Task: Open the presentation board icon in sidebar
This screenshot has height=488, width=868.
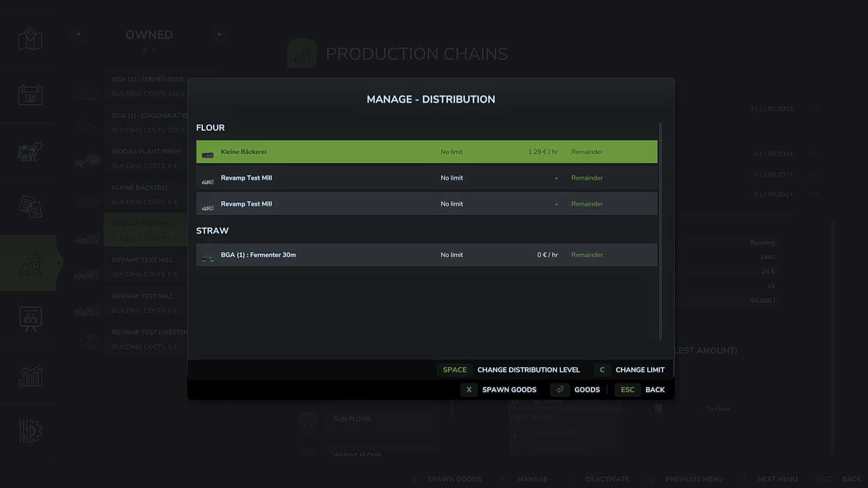Action: [x=30, y=319]
